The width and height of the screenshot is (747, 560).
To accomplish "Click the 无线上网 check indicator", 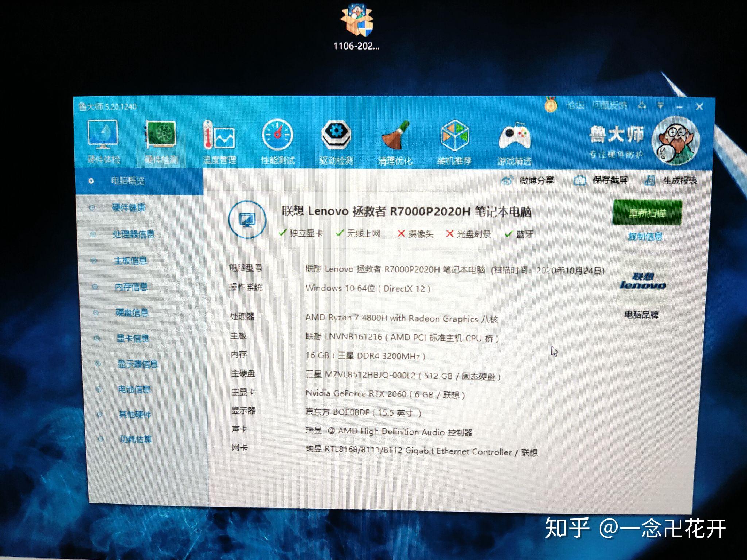I will tap(358, 233).
